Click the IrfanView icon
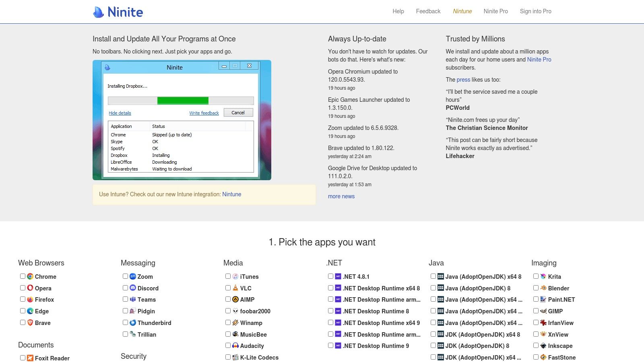 point(543,323)
